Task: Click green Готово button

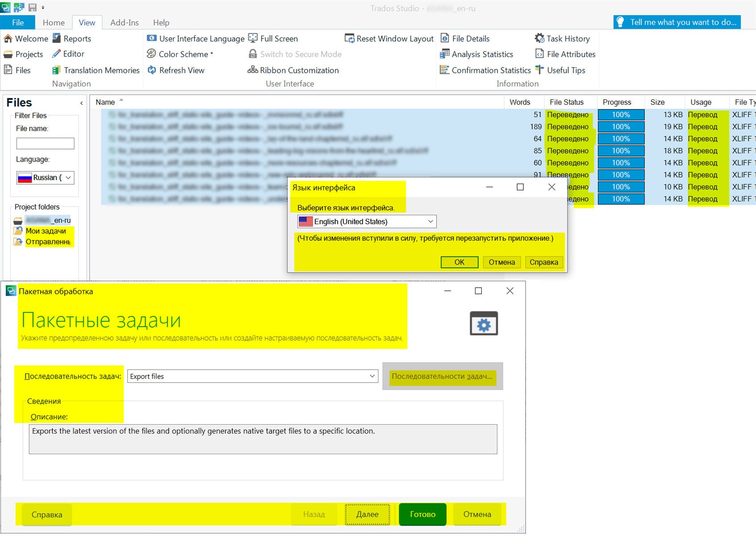Action: coord(423,515)
